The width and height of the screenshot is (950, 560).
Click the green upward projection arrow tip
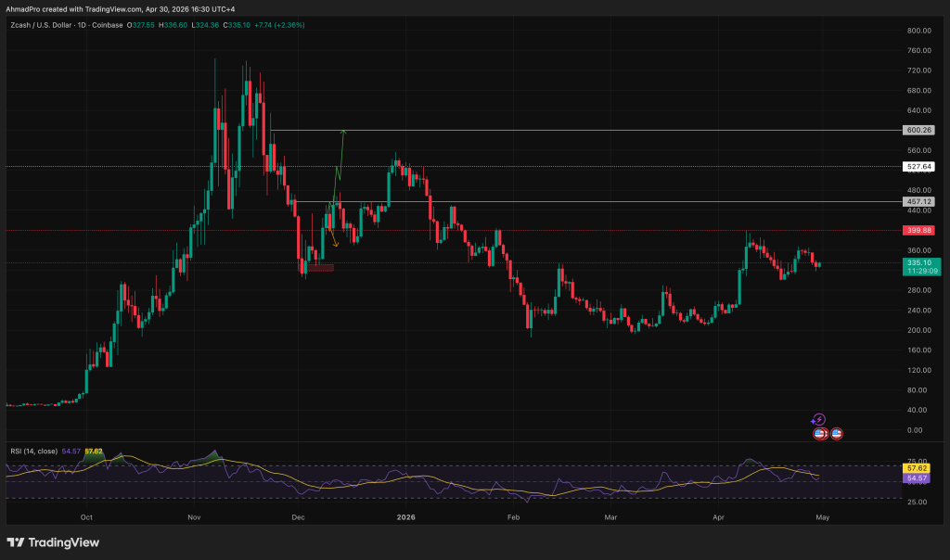[x=343, y=132]
